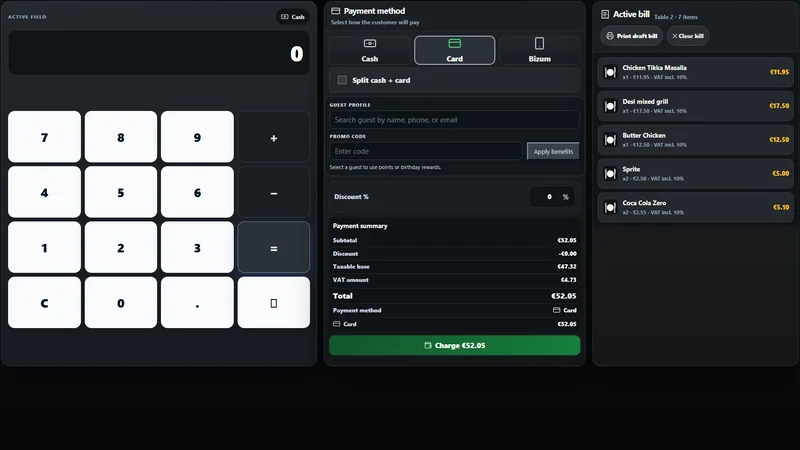Viewport: 800px width, 450px height.
Task: Tap keypad digit 8
Action: coord(121,137)
